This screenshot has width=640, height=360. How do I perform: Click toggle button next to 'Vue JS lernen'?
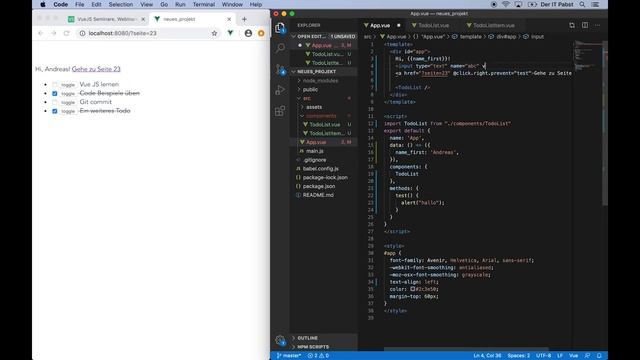click(x=68, y=84)
